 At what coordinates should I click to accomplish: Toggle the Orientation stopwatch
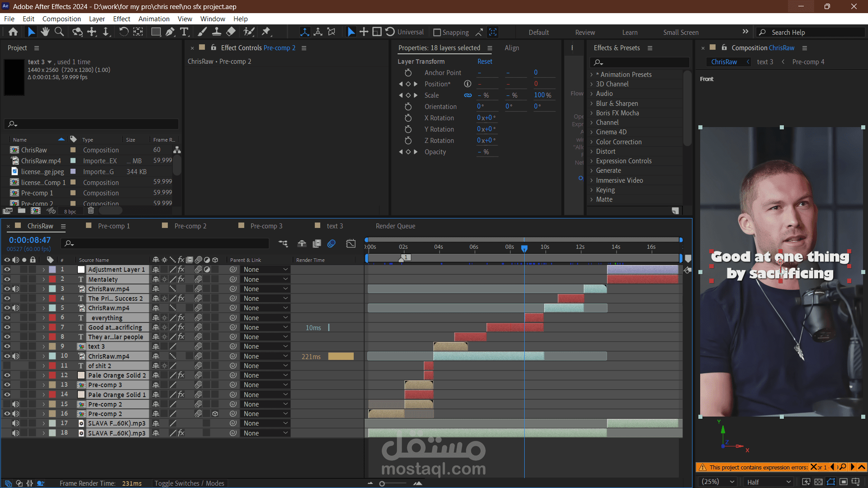(408, 107)
